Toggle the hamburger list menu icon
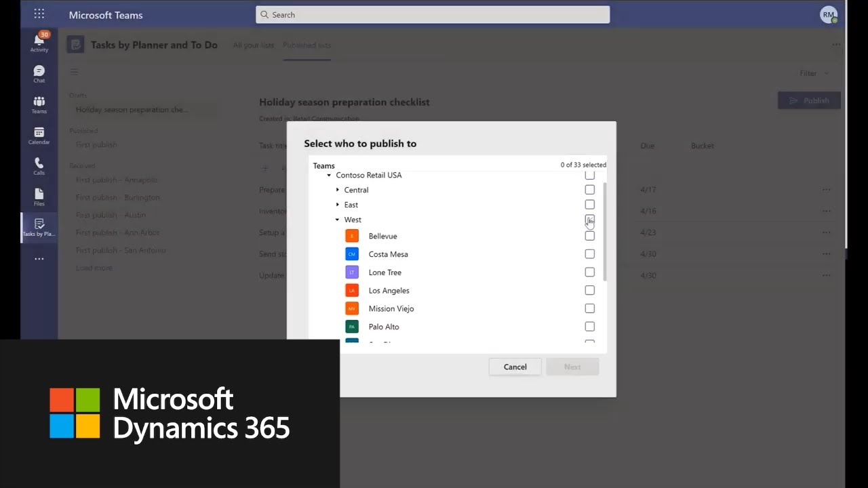The height and width of the screenshot is (488, 868). pos(75,72)
